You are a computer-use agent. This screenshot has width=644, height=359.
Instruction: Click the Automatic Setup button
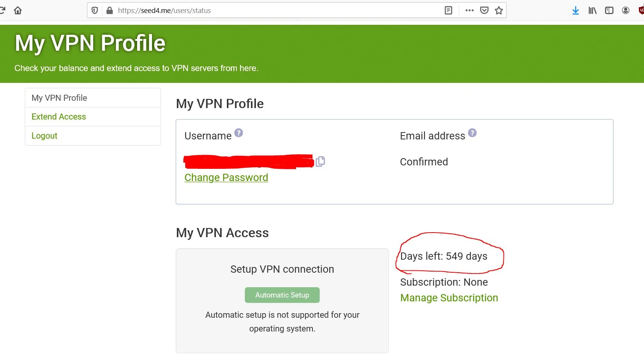click(x=282, y=295)
